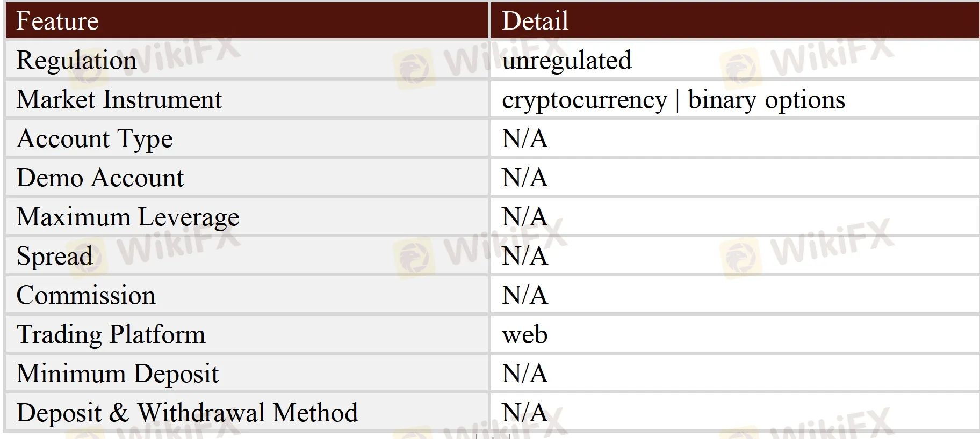Select the Account Type label

(x=95, y=138)
